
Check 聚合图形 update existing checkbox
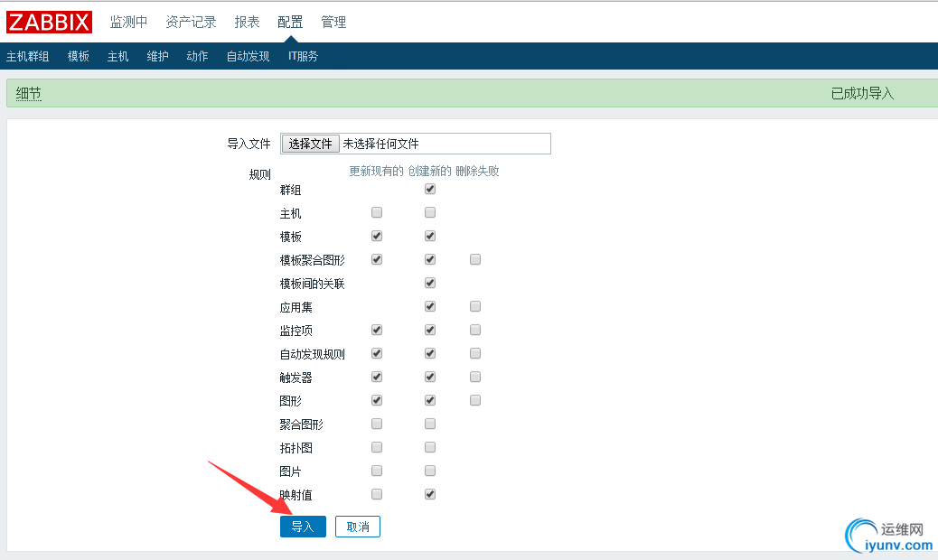(377, 424)
